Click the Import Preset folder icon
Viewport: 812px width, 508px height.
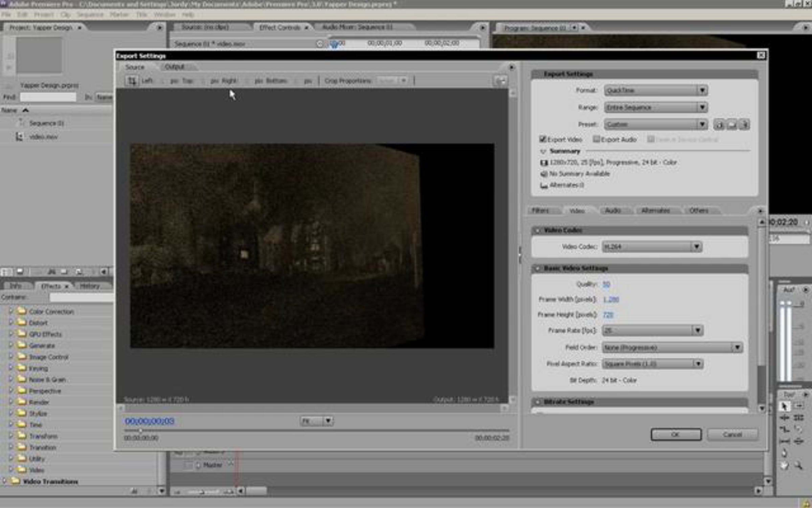(x=731, y=125)
